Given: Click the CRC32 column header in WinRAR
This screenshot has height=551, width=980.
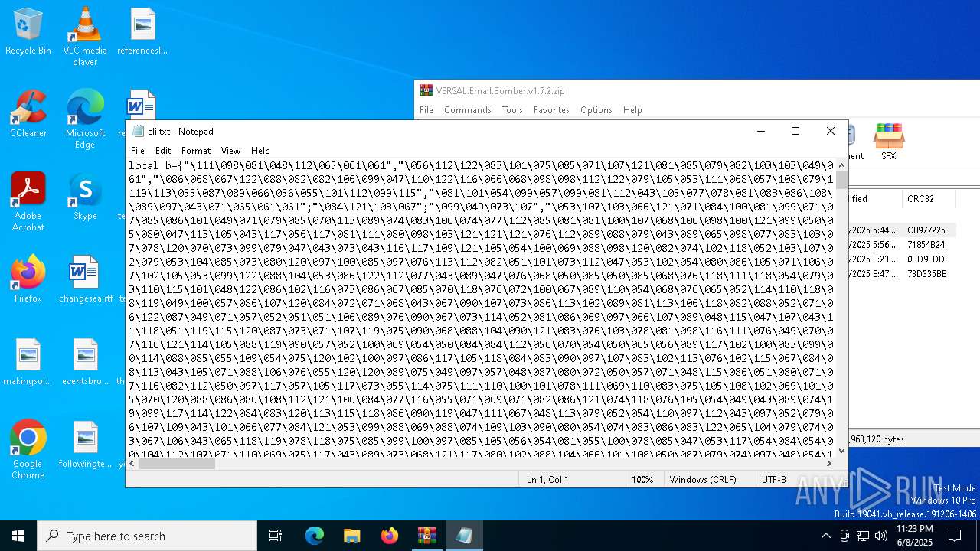Looking at the screenshot, I should pos(929,199).
